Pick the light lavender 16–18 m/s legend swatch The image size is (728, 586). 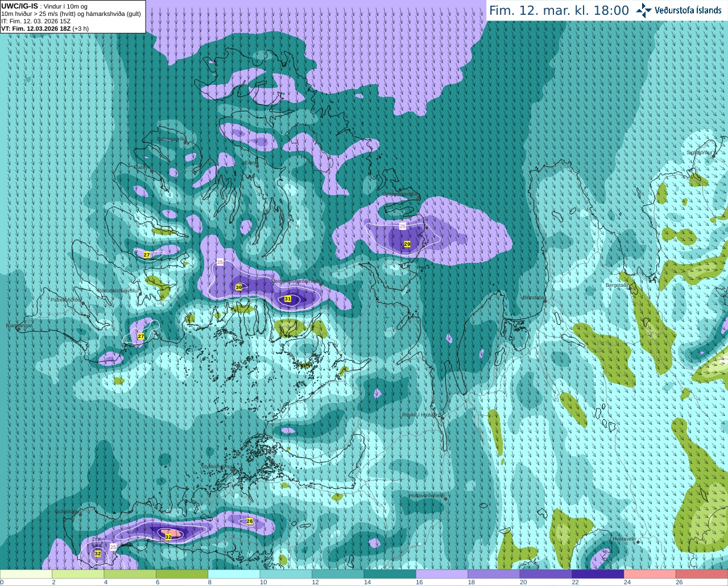[442, 574]
